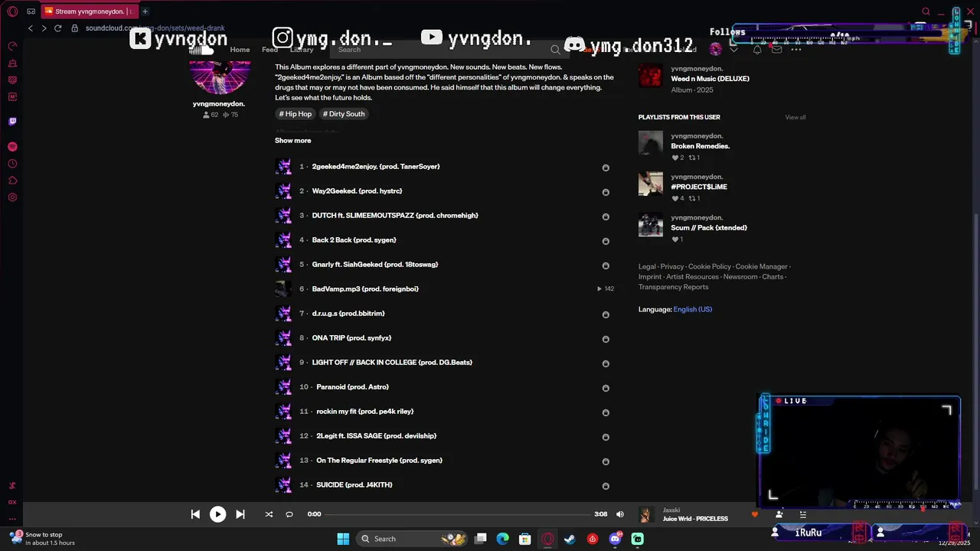Click the browser address bar URL

point(155,28)
